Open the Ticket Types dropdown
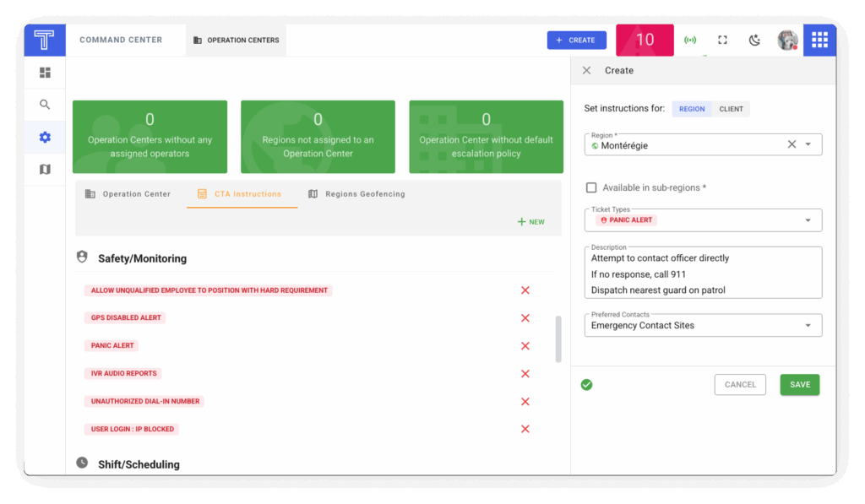This screenshot has height=504, width=865. click(x=808, y=220)
